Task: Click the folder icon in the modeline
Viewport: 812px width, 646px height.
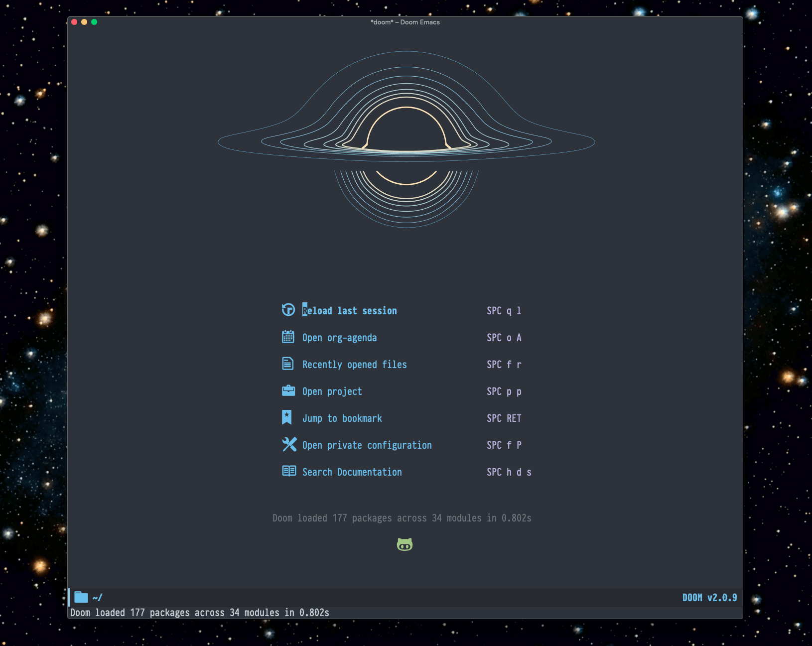Action: (x=81, y=597)
